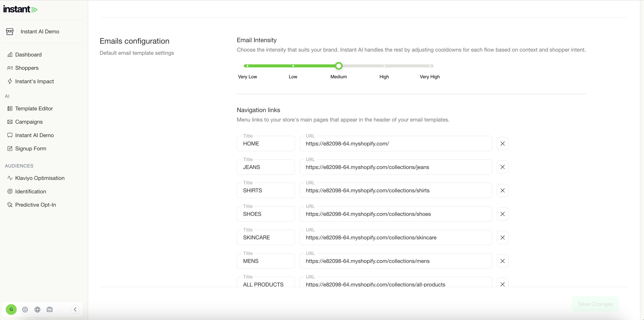Open the Campaigns page
644x320 pixels.
29,122
